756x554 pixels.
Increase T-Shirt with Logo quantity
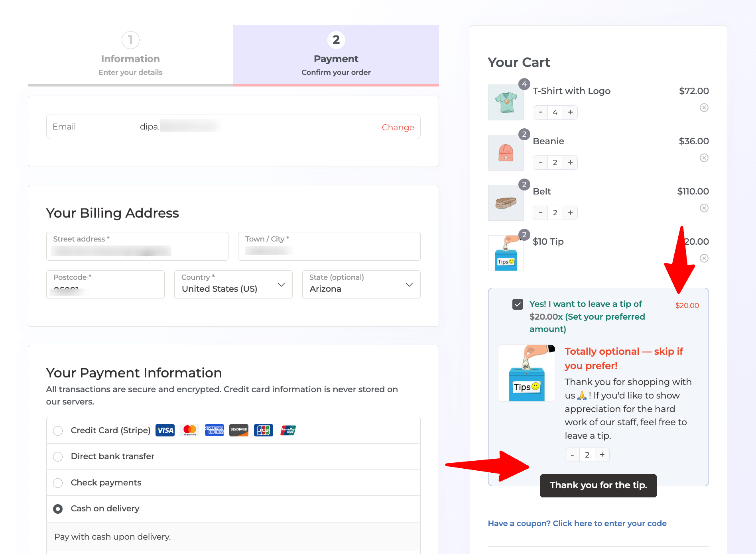570,112
